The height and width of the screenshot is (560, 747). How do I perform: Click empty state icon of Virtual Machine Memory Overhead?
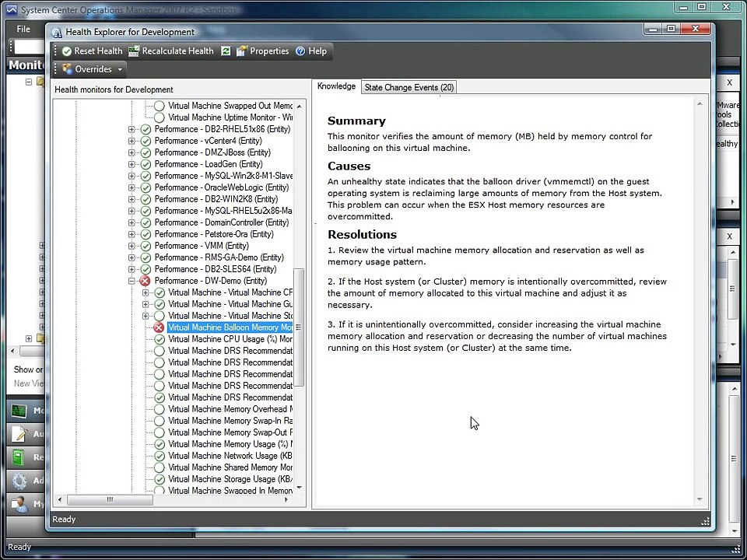[x=159, y=409]
